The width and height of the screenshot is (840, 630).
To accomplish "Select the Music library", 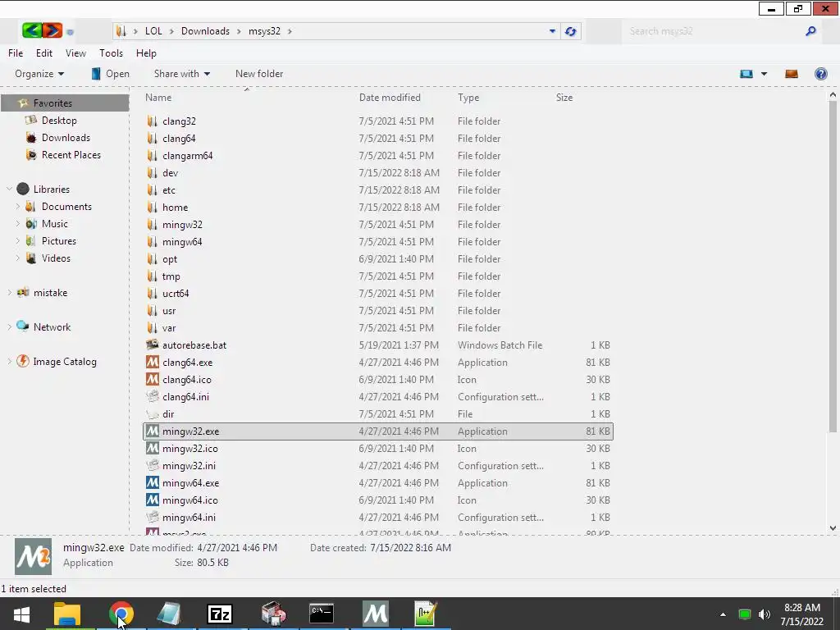I will (55, 223).
